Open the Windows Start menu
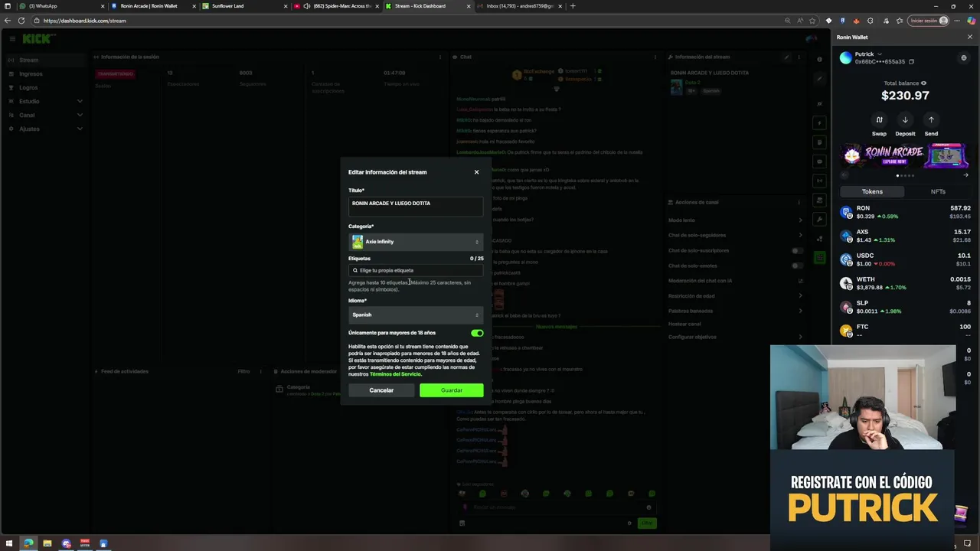980x551 pixels. pyautogui.click(x=8, y=544)
